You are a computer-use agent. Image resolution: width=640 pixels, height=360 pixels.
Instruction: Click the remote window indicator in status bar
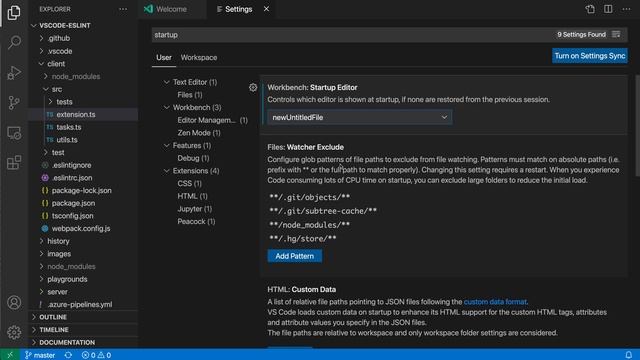(x=10, y=355)
